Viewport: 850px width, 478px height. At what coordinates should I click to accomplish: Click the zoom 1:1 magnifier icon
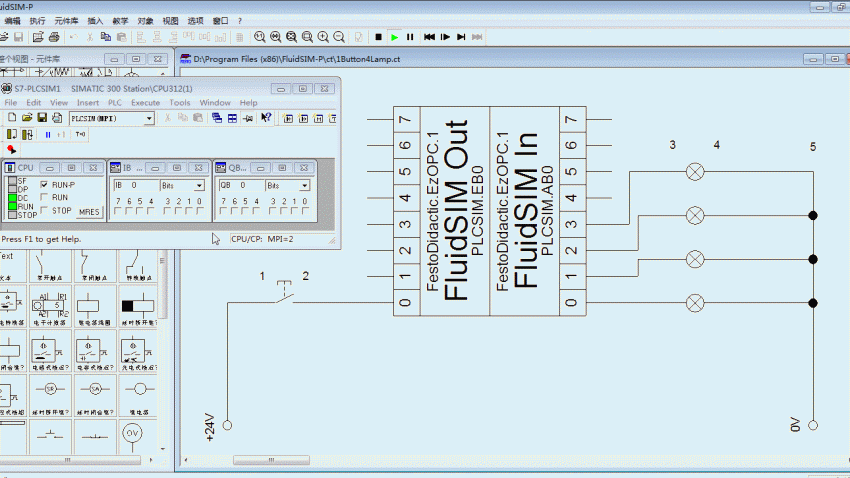pyautogui.click(x=260, y=37)
